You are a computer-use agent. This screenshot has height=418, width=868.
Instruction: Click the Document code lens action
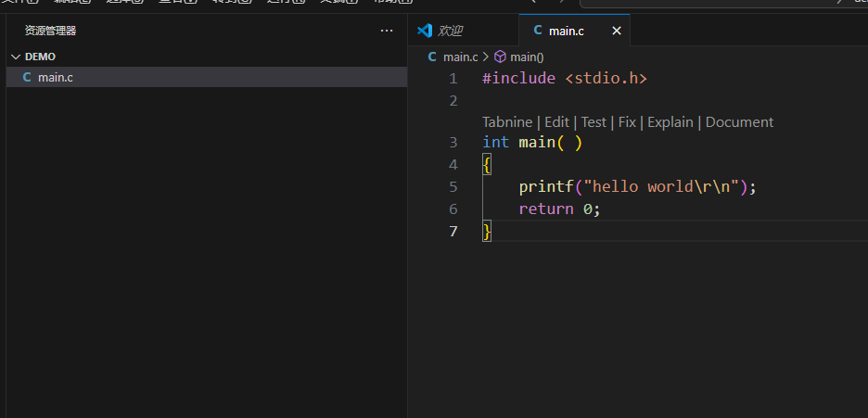pyautogui.click(x=739, y=121)
